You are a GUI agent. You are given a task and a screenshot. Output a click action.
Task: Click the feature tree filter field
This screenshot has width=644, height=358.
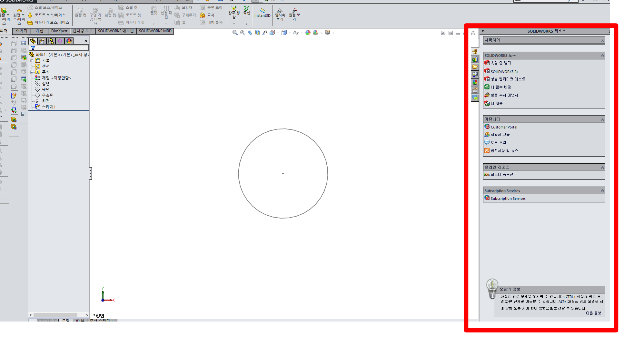click(60, 48)
